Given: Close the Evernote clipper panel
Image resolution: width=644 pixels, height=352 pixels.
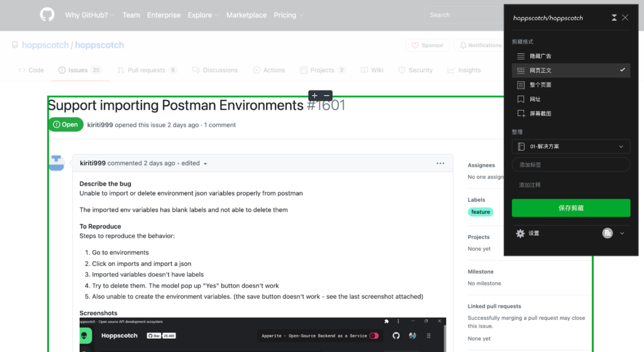Looking at the screenshot, I should click(625, 18).
